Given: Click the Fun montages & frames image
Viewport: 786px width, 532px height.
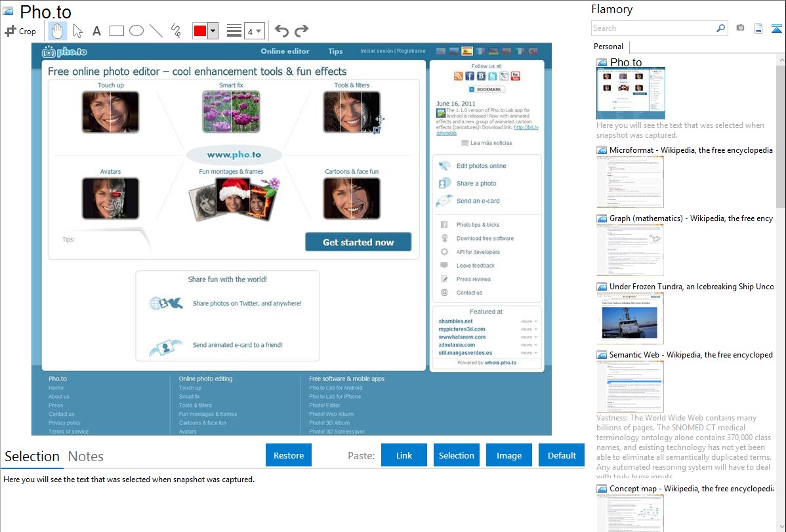Looking at the screenshot, I should 234,199.
